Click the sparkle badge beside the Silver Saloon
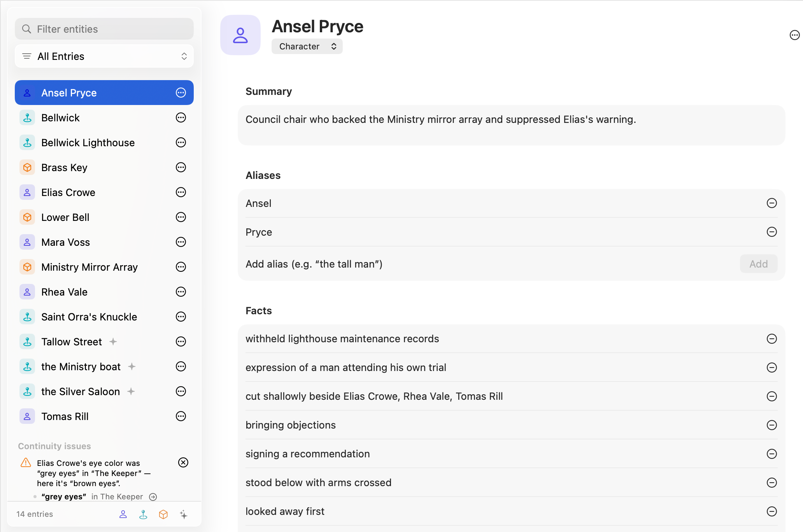This screenshot has width=803, height=532. tap(131, 391)
